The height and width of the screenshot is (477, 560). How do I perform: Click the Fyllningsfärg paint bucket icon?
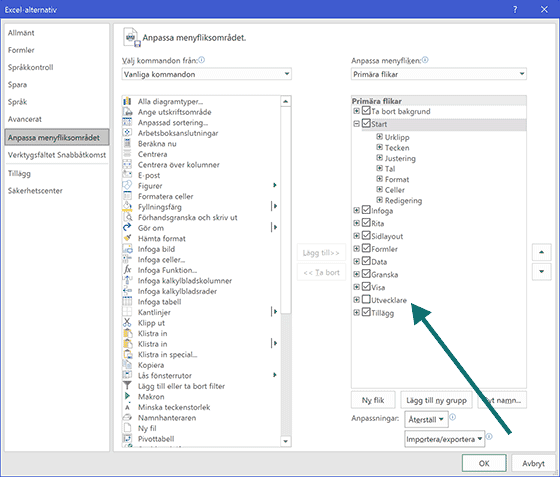point(127,207)
